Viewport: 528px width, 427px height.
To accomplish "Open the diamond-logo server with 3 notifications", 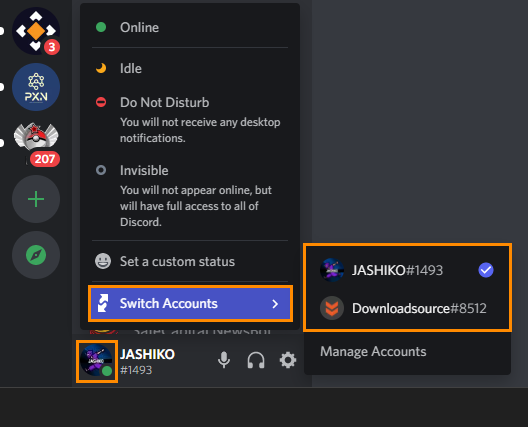I will (x=36, y=31).
